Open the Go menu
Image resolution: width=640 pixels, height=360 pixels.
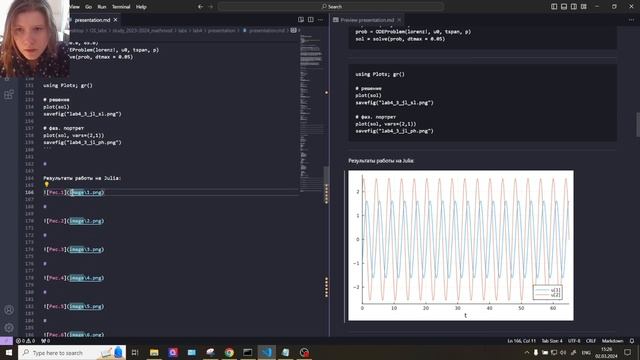[89, 7]
